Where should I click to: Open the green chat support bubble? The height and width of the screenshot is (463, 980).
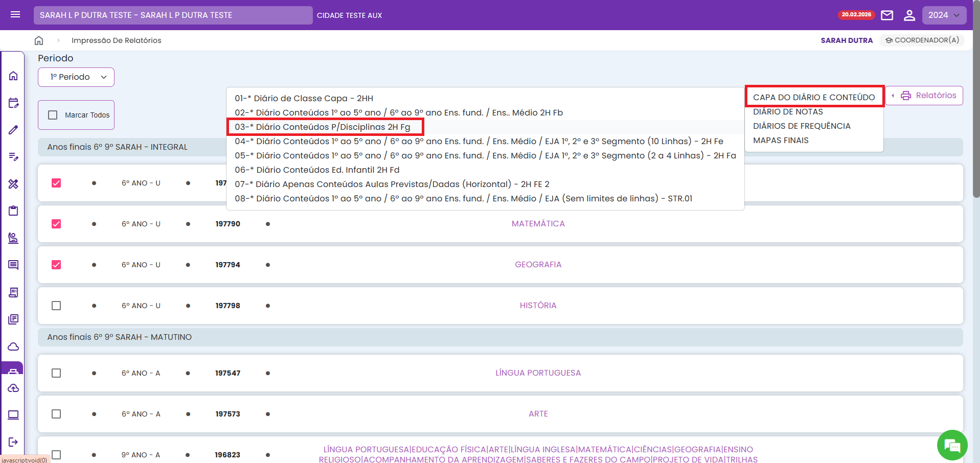point(952,445)
